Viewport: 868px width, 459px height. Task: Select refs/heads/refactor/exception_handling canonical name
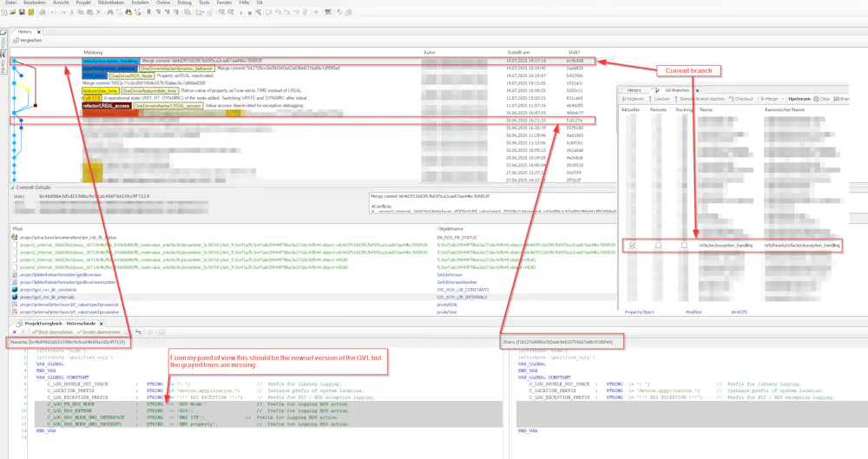click(802, 246)
